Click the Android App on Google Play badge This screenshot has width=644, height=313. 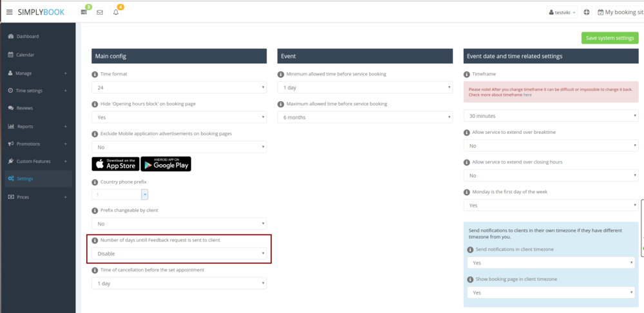coord(166,164)
